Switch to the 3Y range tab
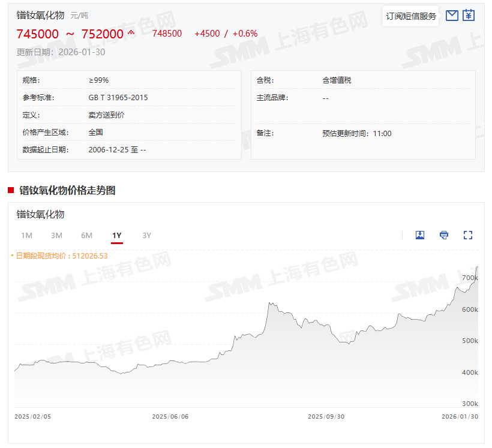Screen dimensions: 492x448 tap(147, 235)
